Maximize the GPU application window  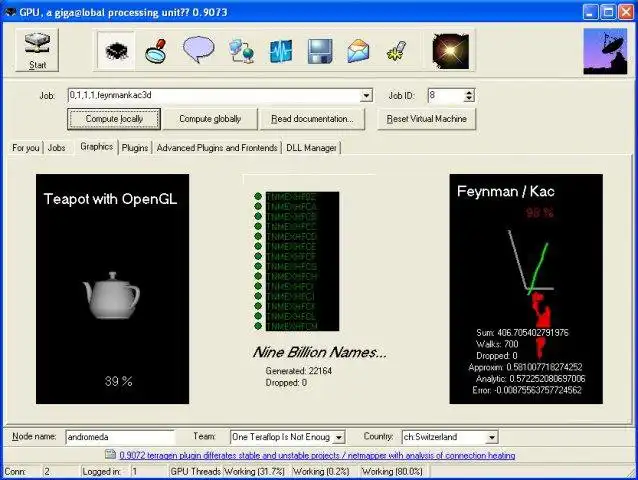click(x=608, y=12)
